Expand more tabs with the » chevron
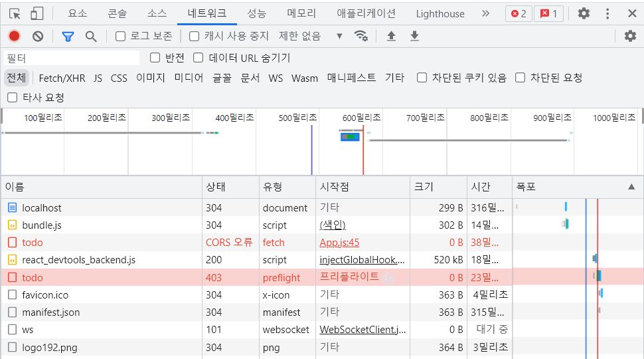The image size is (644, 359). pyautogui.click(x=485, y=13)
